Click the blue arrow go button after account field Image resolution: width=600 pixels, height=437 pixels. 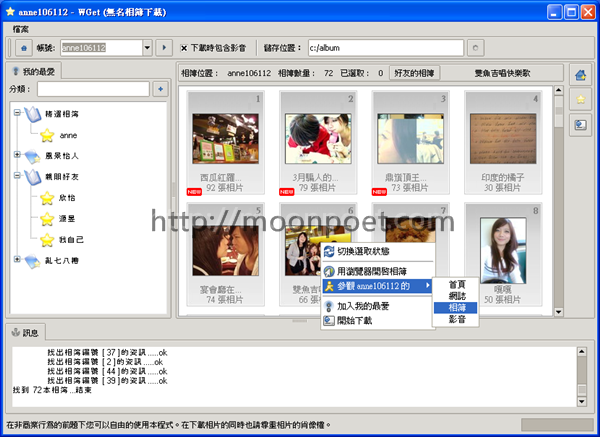pyautogui.click(x=164, y=48)
